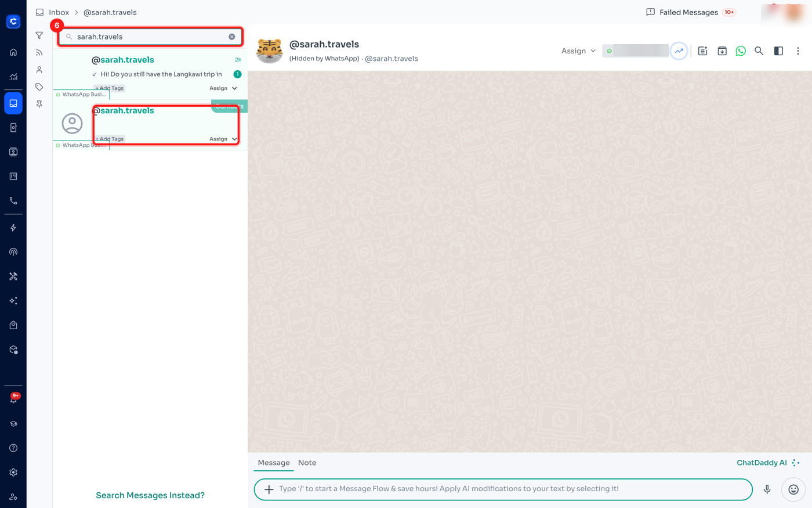Image resolution: width=812 pixels, height=508 pixels.
Task: Open the shopping bag icon in sidebar
Action: pyautogui.click(x=13, y=325)
